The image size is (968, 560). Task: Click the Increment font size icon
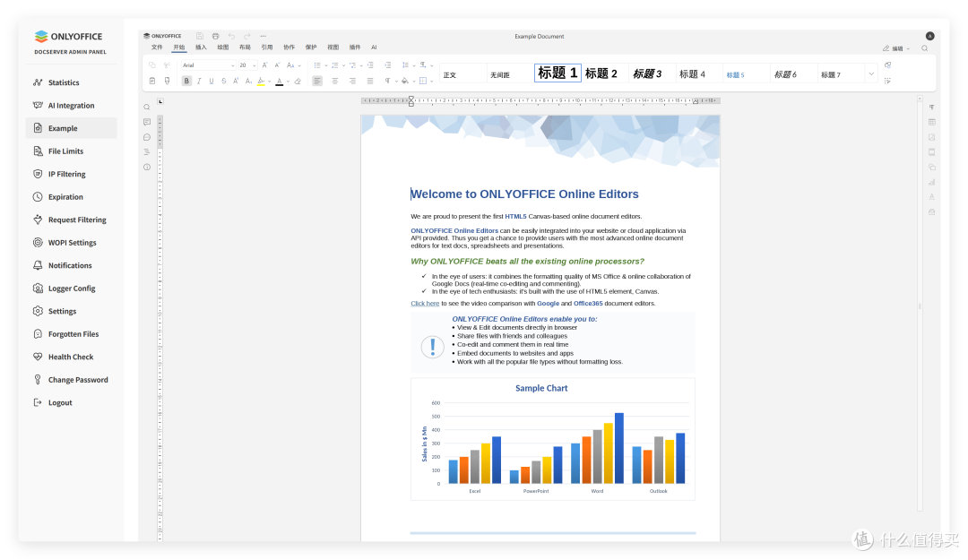(x=264, y=65)
